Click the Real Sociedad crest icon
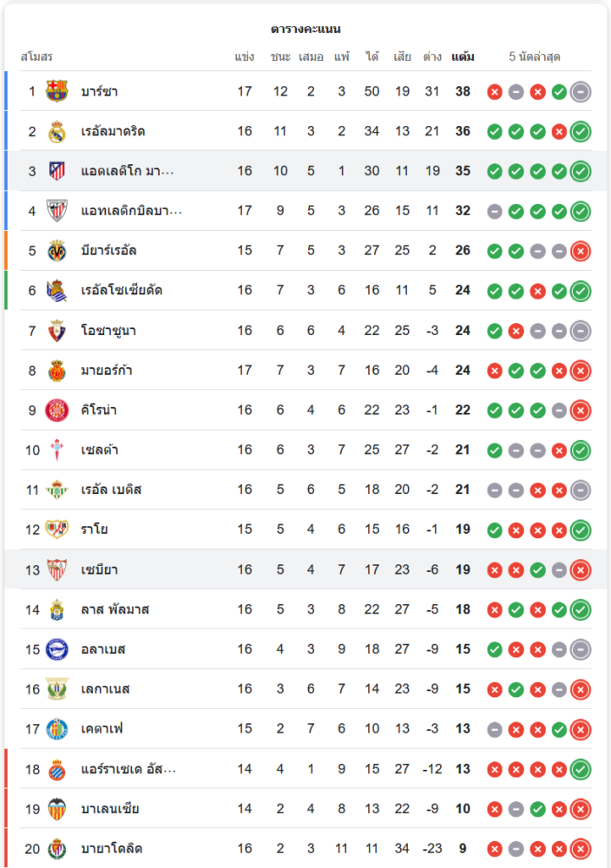 click(57, 291)
